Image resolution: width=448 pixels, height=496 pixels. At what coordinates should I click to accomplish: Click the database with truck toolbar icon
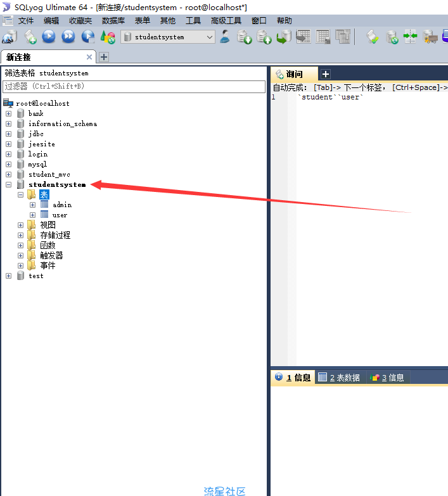click(430, 37)
